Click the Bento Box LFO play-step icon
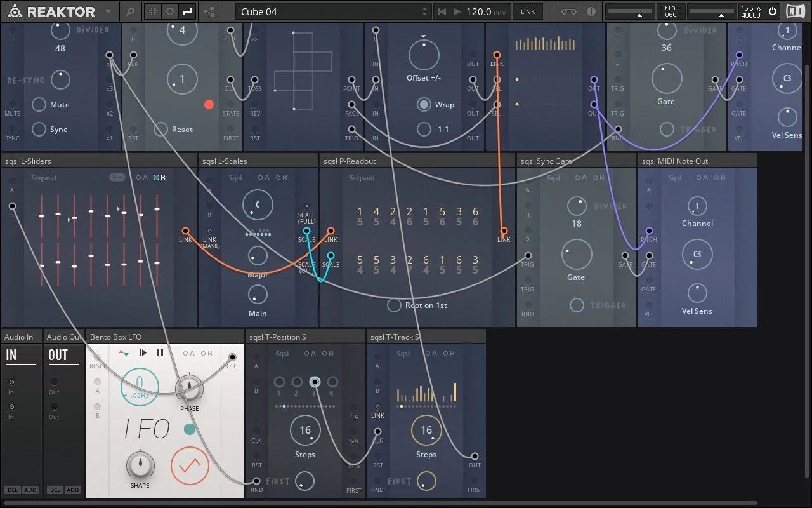The image size is (812, 508). [143, 353]
